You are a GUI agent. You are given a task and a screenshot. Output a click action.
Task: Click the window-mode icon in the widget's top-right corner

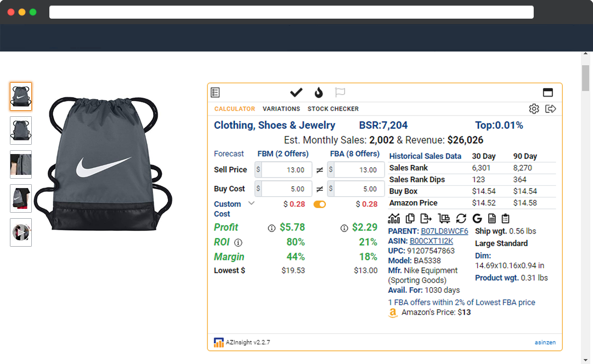pos(547,92)
